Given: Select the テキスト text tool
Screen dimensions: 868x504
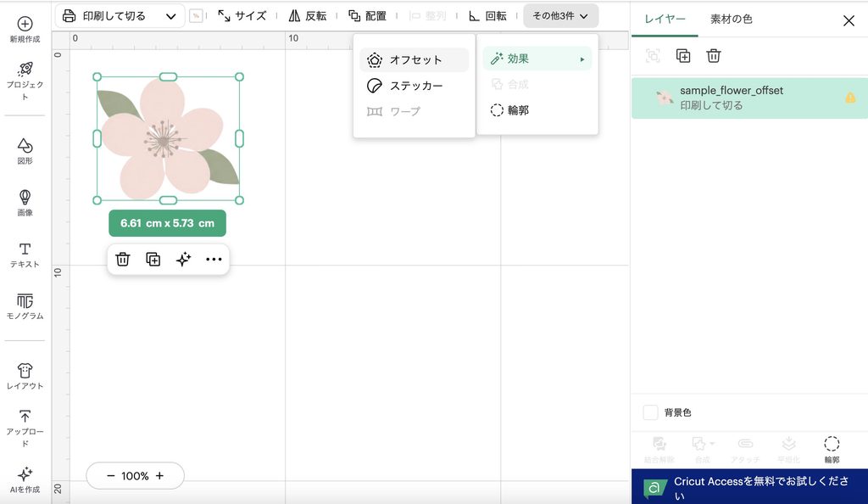Looking at the screenshot, I should [x=25, y=255].
